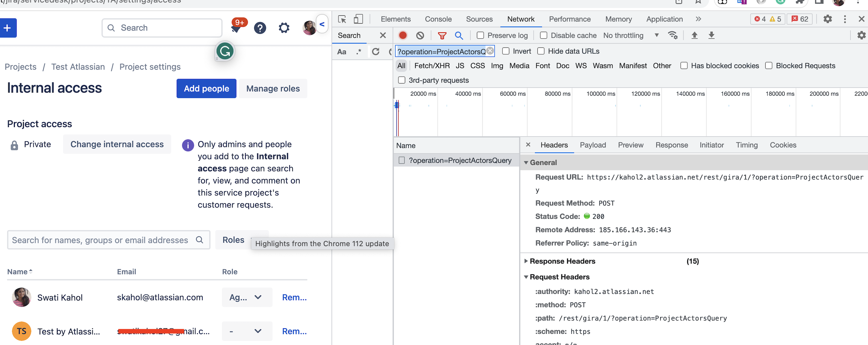Click Change internal access button

pyautogui.click(x=117, y=144)
